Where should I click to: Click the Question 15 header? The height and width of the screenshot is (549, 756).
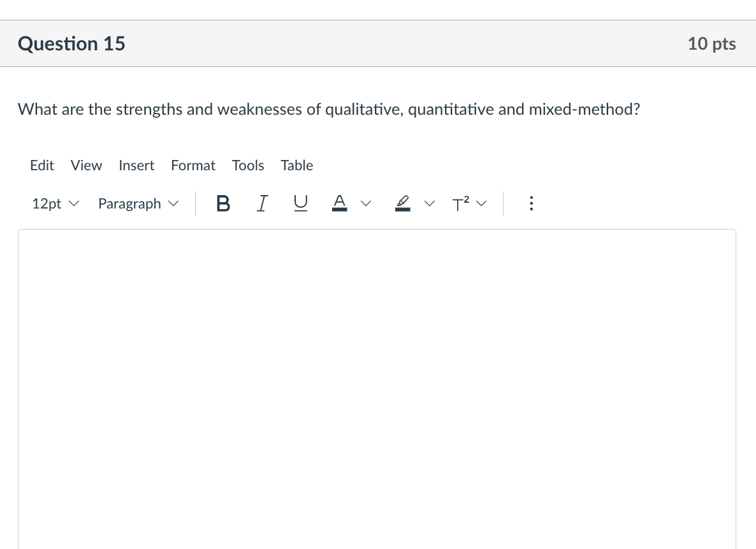pyautogui.click(x=71, y=43)
